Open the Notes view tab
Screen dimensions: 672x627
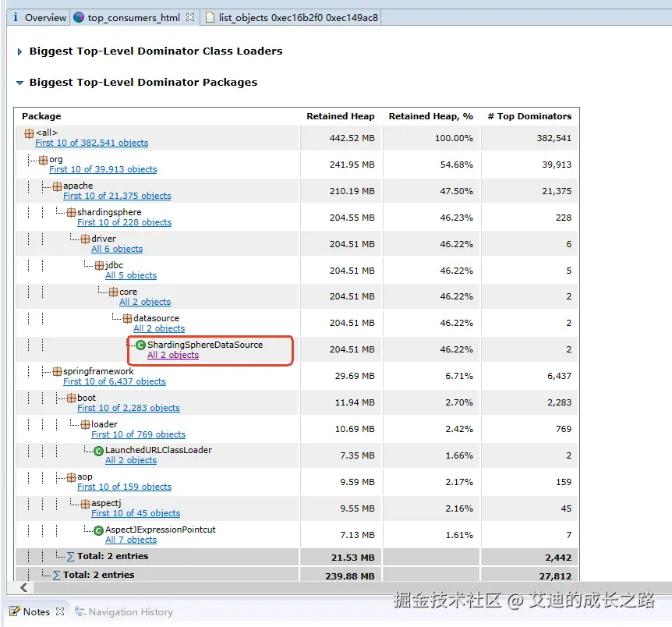coord(37,612)
